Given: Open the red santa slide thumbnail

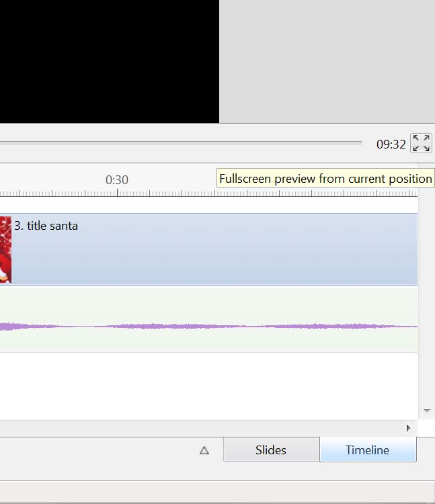Looking at the screenshot, I should point(5,249).
